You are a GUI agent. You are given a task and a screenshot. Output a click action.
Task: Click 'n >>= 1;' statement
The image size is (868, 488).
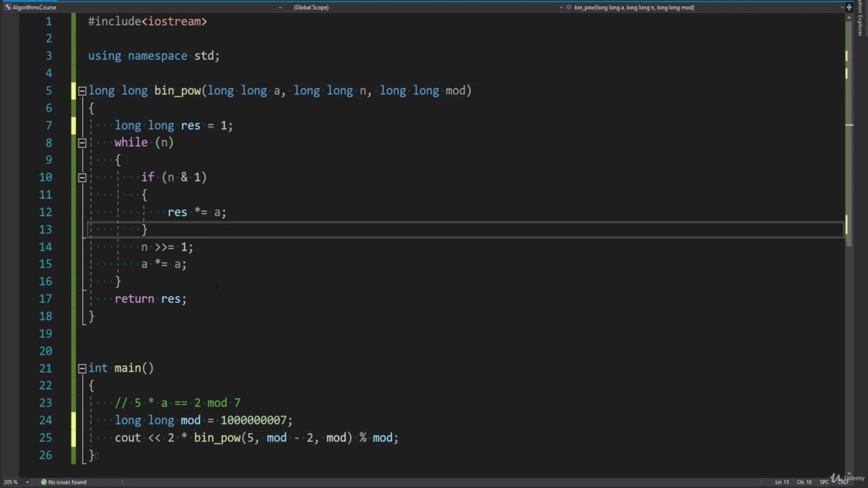[x=167, y=247]
